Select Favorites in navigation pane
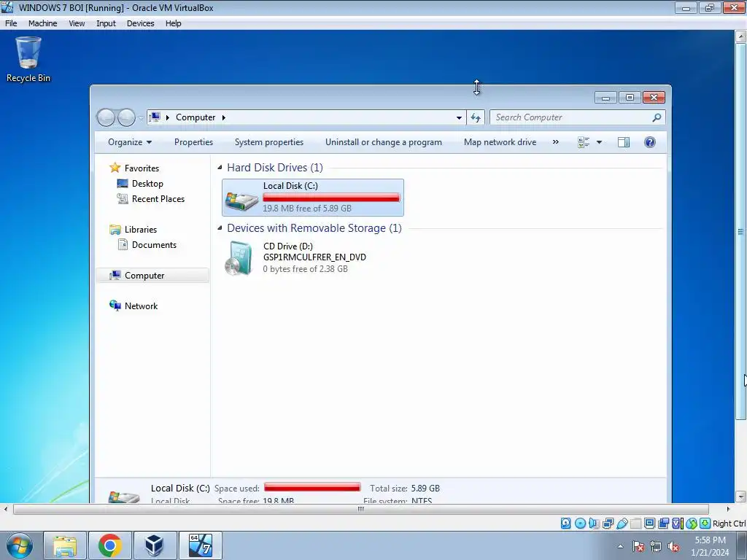The width and height of the screenshot is (747, 560). [142, 168]
